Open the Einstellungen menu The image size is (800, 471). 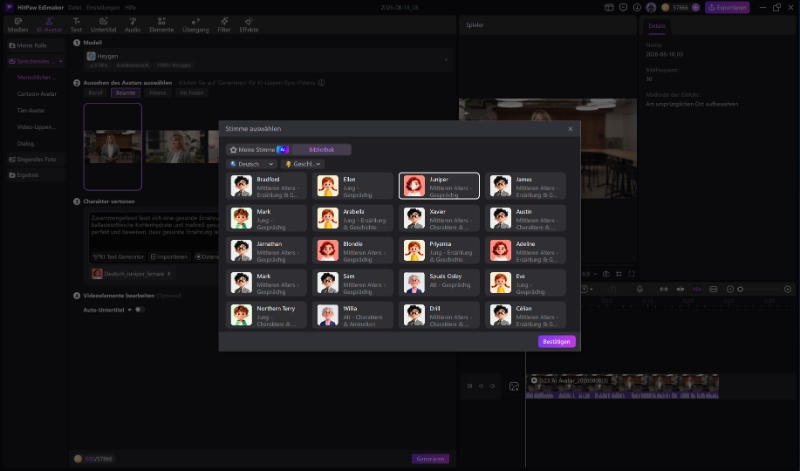point(103,8)
